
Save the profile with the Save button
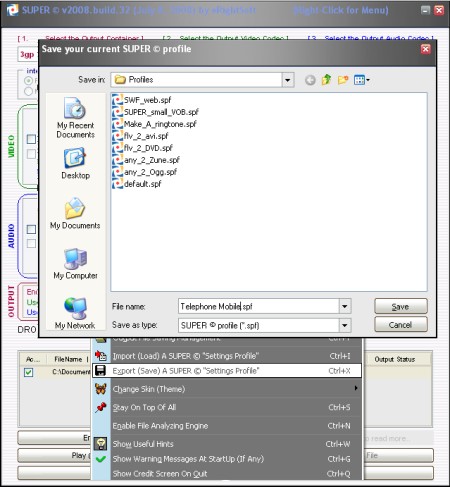(401, 306)
